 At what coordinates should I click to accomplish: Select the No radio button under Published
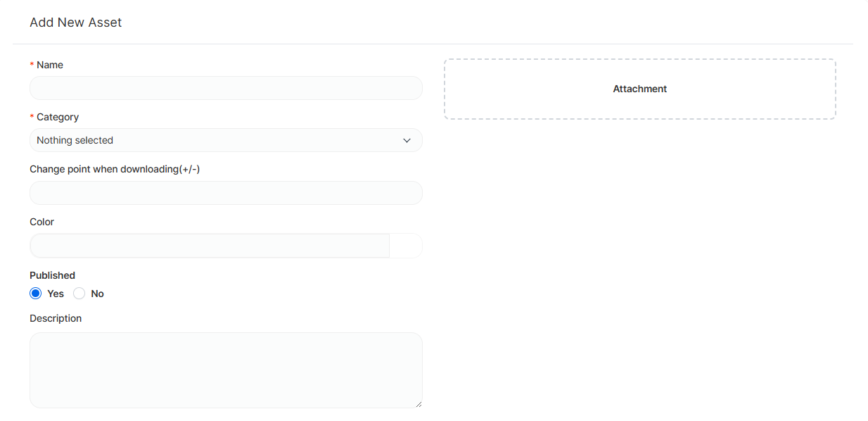tap(79, 294)
